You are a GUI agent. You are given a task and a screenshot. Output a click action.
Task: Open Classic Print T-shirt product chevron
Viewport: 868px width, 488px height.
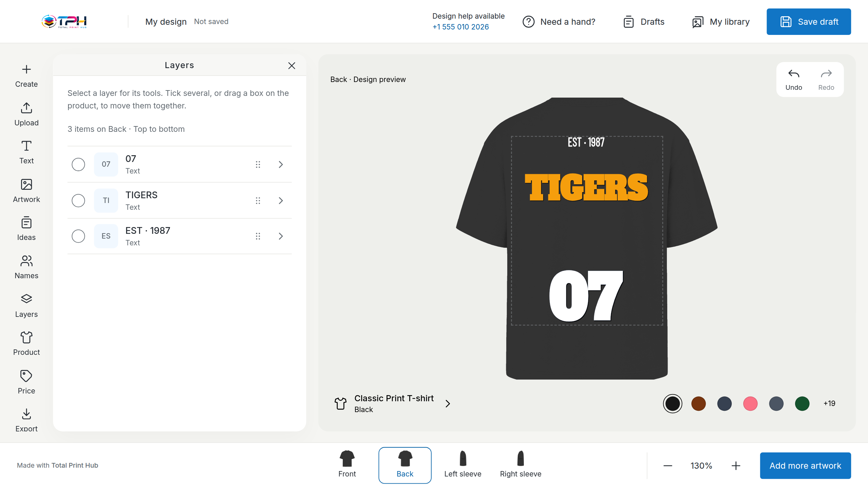(448, 403)
